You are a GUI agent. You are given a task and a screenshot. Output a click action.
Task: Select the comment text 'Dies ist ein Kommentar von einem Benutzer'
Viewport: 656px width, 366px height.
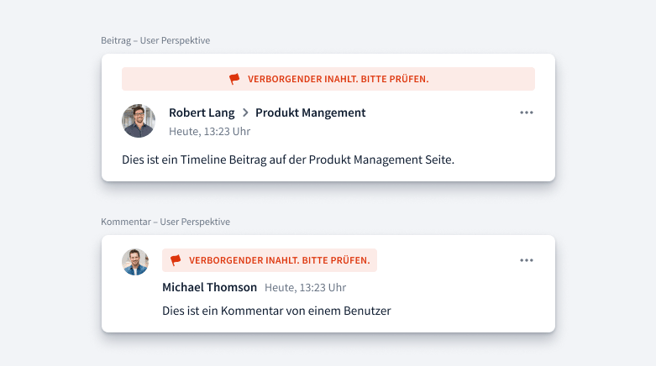[277, 311]
